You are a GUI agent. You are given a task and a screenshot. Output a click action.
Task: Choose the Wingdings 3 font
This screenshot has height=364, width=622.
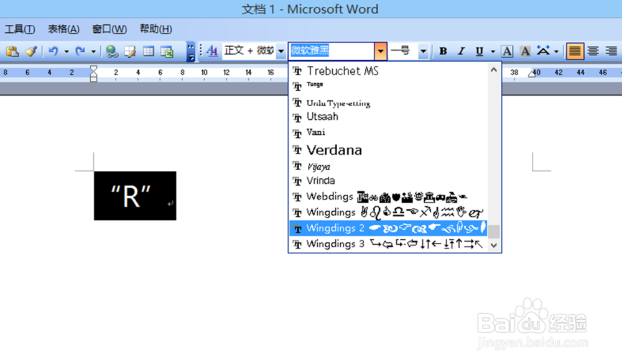point(388,244)
